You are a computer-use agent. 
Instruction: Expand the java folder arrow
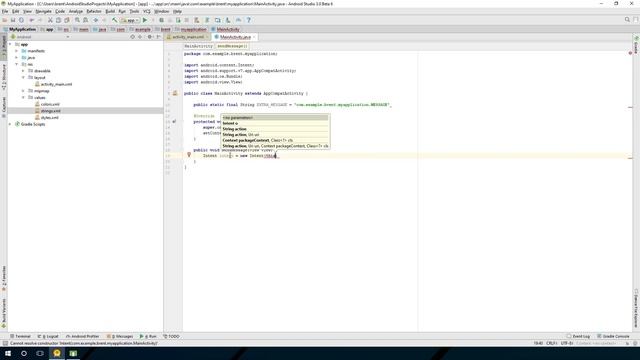click(x=17, y=58)
